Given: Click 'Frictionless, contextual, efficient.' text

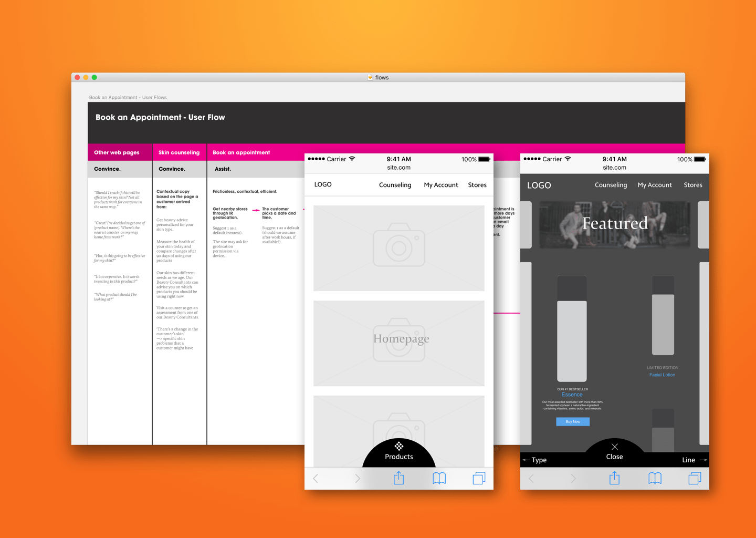Looking at the screenshot, I should (x=245, y=191).
